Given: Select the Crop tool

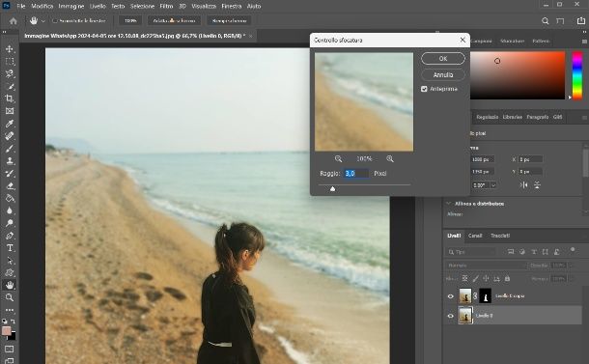Looking at the screenshot, I should pos(10,98).
